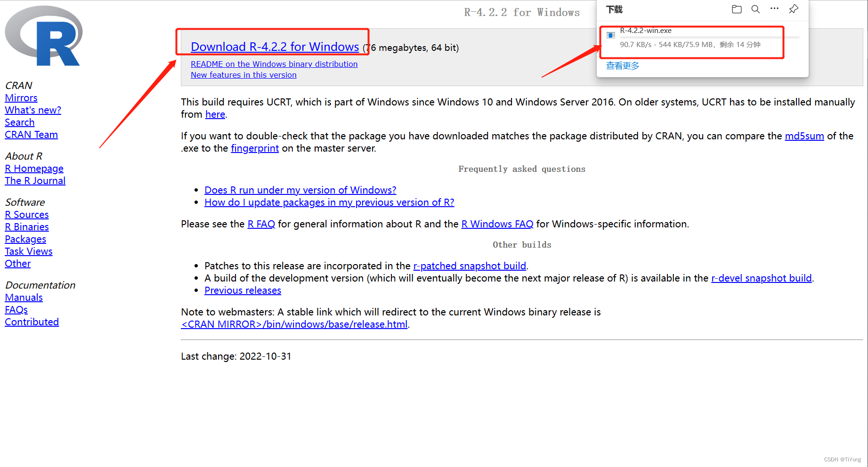Select the downloading R-4.2.2-win.exe item
Viewport: 868px width, 467px height.
683,38
